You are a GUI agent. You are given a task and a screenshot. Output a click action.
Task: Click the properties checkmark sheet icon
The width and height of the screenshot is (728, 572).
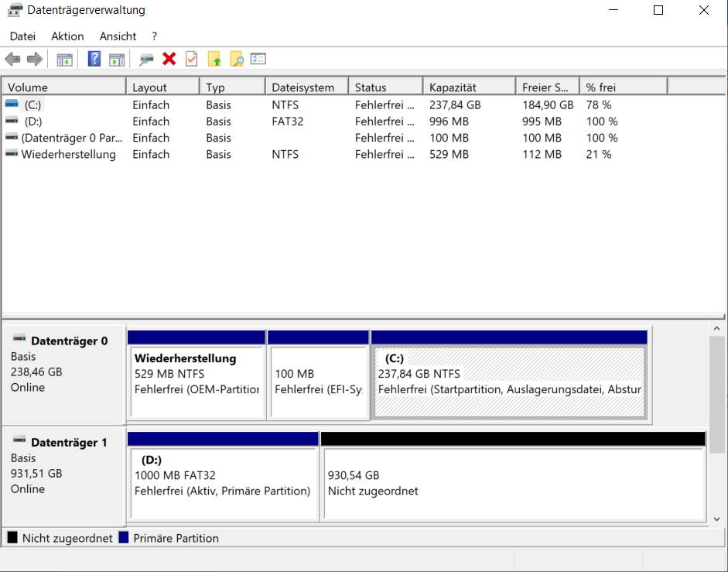coord(191,59)
